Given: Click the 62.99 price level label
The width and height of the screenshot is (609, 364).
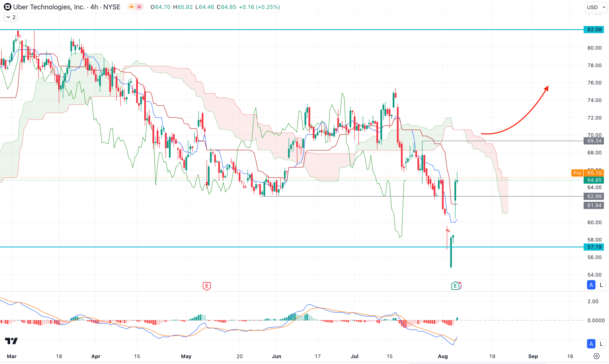Looking at the screenshot, I should [x=594, y=196].
